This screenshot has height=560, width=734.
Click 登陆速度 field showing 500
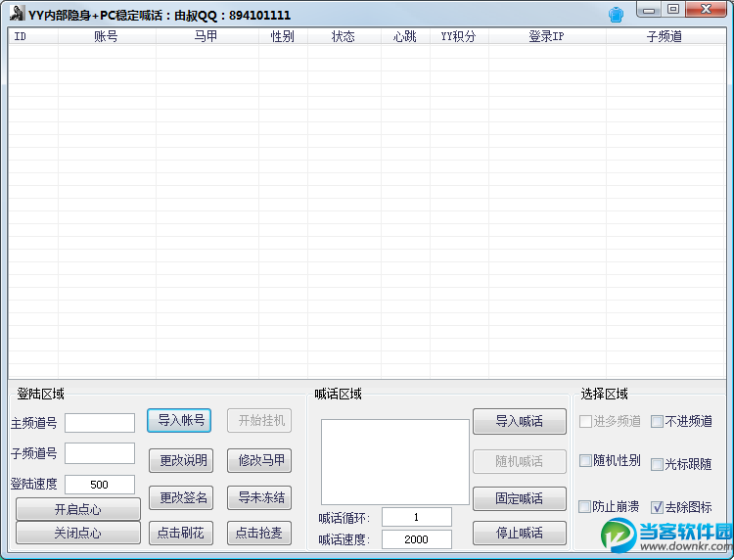(x=100, y=485)
